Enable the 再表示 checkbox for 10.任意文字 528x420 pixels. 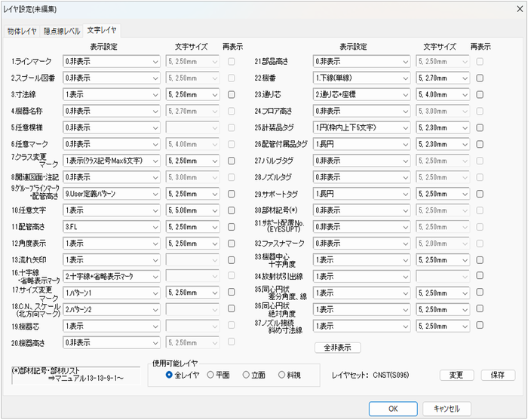[x=232, y=210]
